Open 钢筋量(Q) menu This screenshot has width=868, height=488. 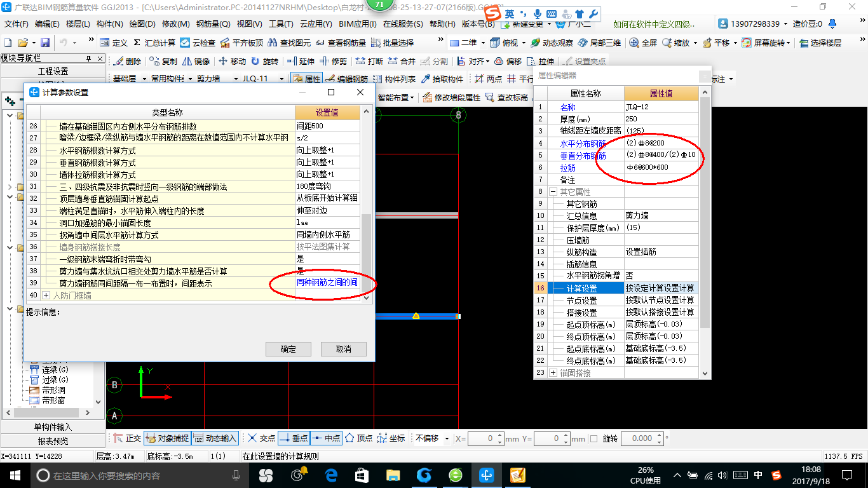click(213, 24)
